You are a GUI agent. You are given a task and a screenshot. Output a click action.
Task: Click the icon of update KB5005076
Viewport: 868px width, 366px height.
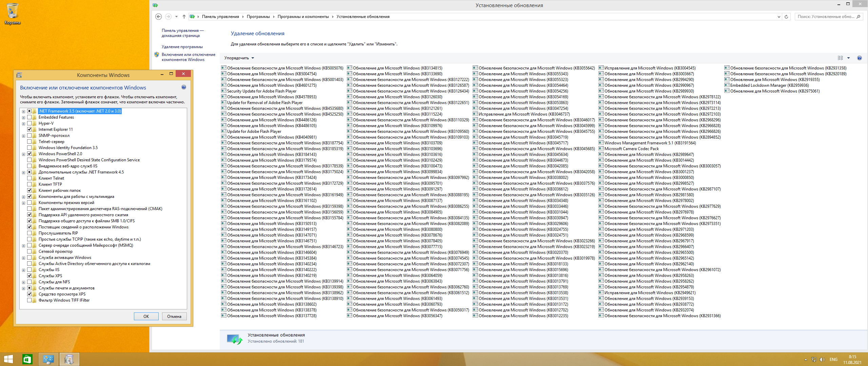(x=224, y=68)
